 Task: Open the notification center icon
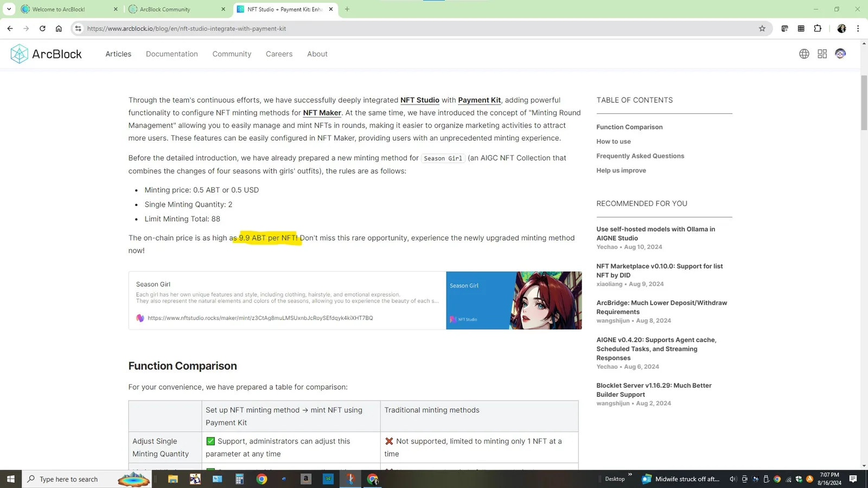pos(853,479)
